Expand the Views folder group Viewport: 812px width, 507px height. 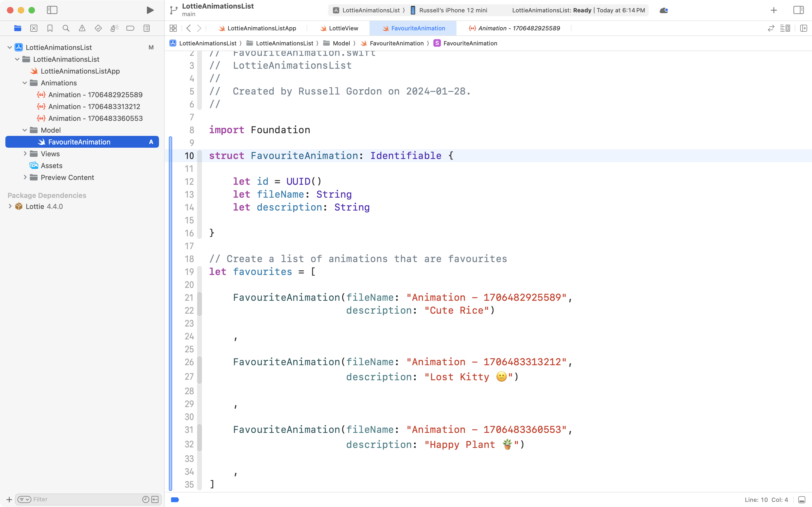[x=24, y=154]
